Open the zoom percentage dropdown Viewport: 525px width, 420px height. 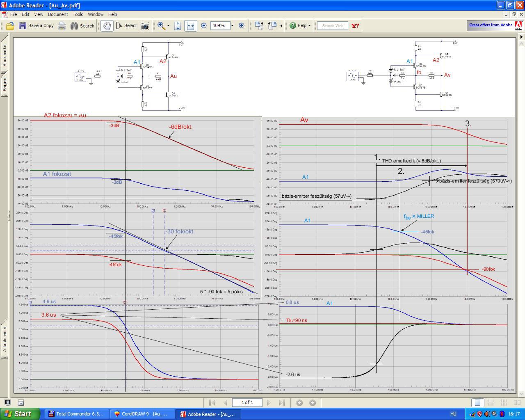tap(232, 25)
